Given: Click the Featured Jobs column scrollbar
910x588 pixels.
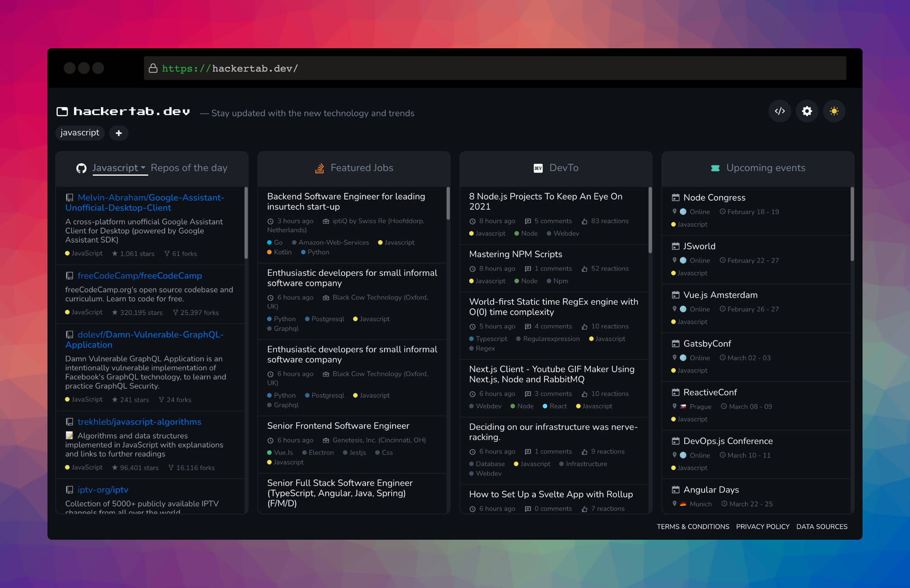Looking at the screenshot, I should click(x=448, y=204).
